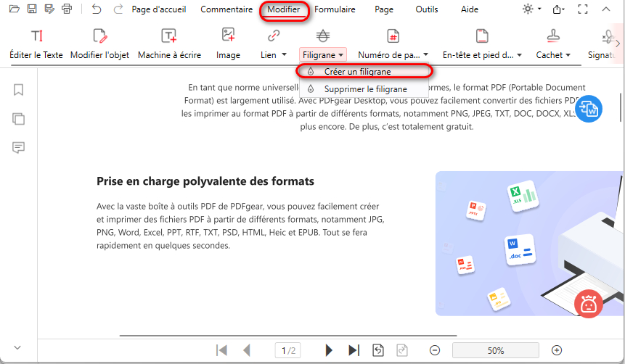Click the horizontal scrollbar below the page
This screenshot has width=625, height=364.
[x=287, y=336]
